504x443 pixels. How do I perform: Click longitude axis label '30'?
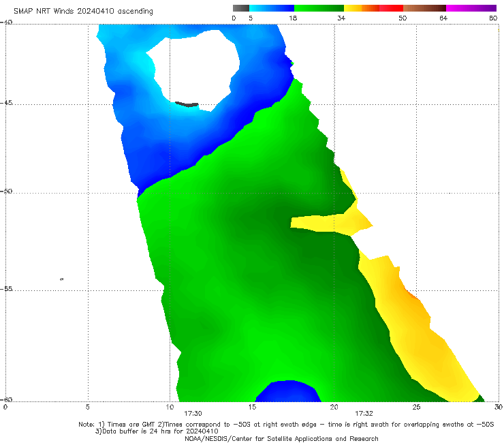pos(499,408)
